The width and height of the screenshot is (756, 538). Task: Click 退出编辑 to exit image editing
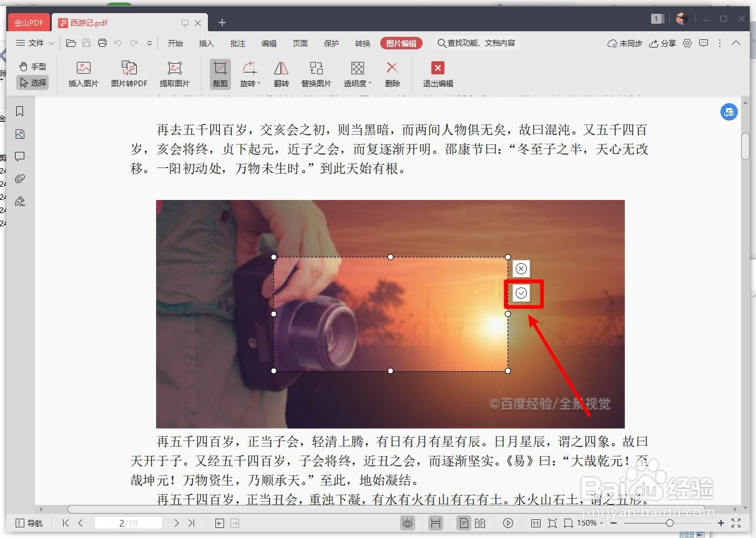click(x=437, y=73)
